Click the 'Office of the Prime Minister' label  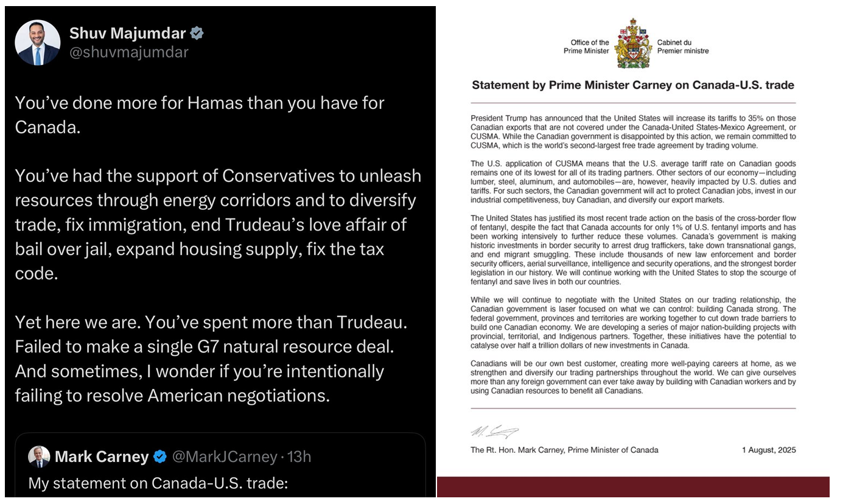click(x=587, y=47)
